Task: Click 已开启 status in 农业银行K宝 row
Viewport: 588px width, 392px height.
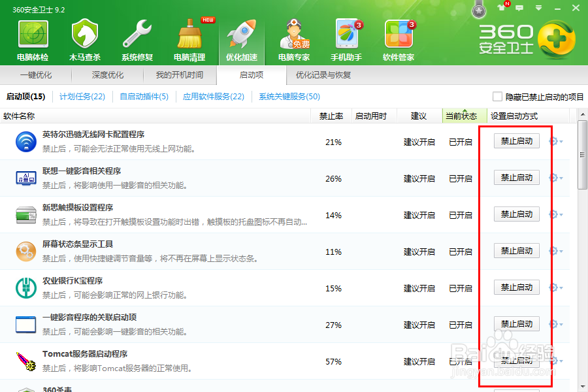Action: coord(461,289)
